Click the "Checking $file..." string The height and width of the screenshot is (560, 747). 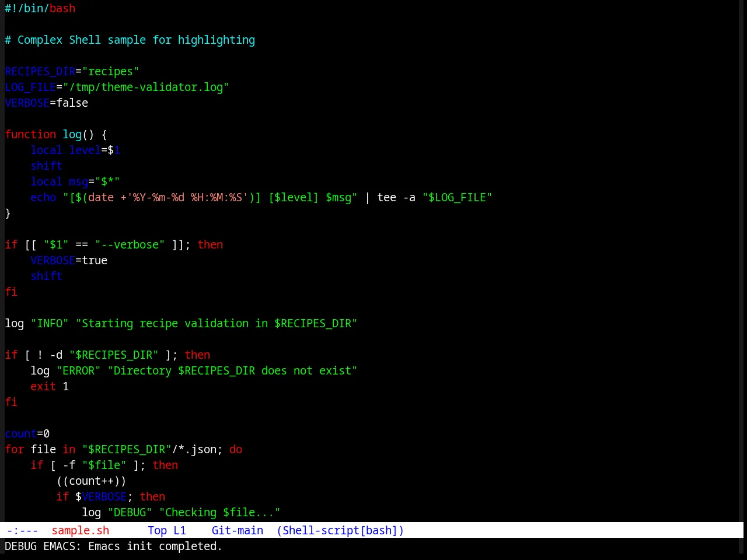point(220,512)
